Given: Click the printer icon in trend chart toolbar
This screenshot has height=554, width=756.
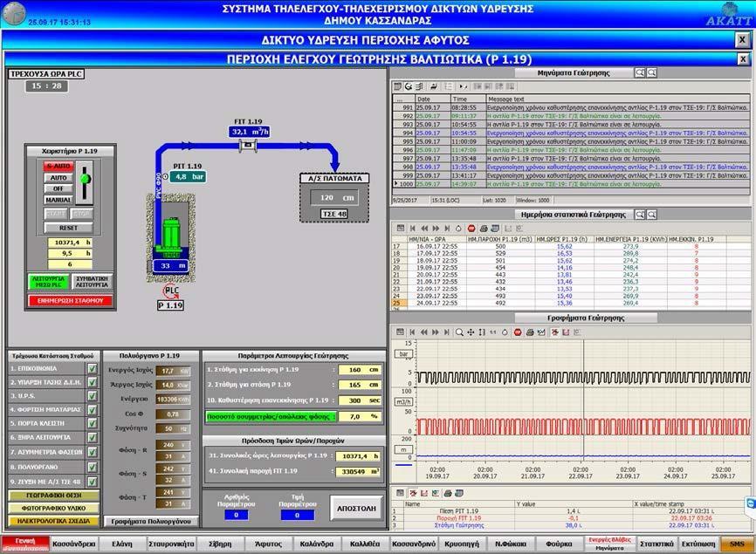Looking at the screenshot, I should (530, 332).
